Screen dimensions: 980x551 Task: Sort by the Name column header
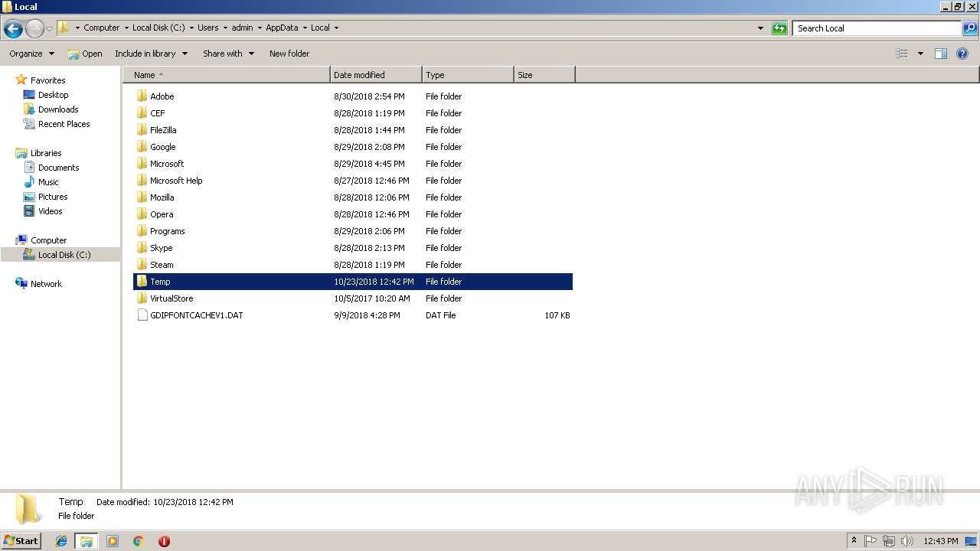pos(227,75)
